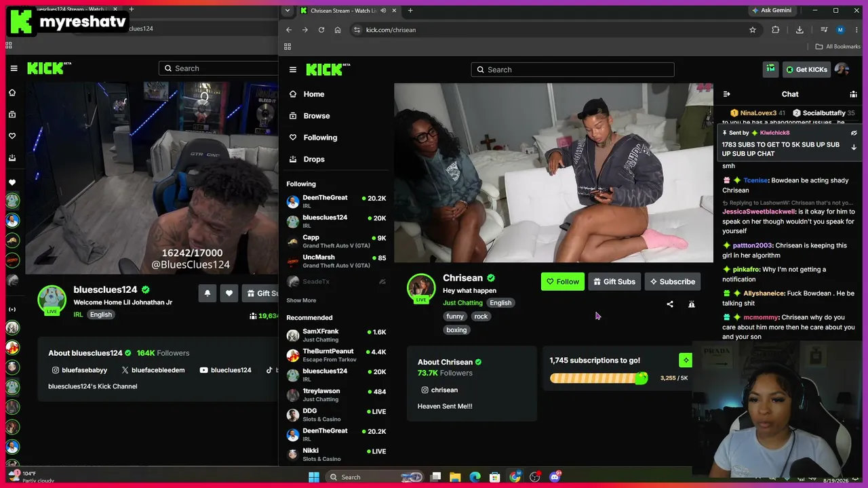The image size is (868, 488).
Task: Click the subscription goal progress bar
Action: click(x=599, y=378)
